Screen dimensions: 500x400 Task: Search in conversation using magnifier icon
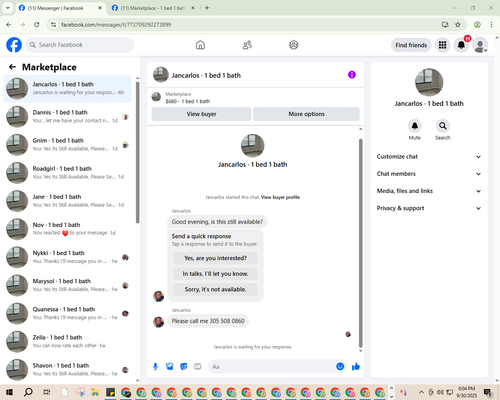point(443,126)
